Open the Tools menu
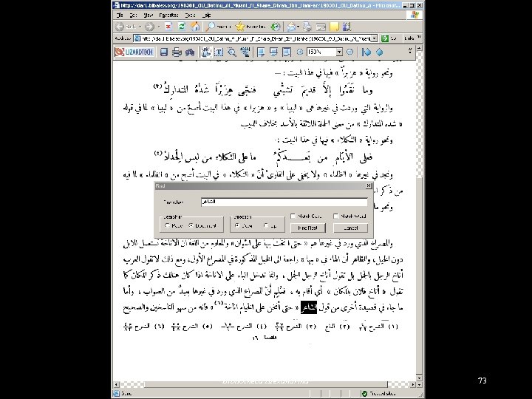The height and width of the screenshot is (399, 532). (190, 16)
